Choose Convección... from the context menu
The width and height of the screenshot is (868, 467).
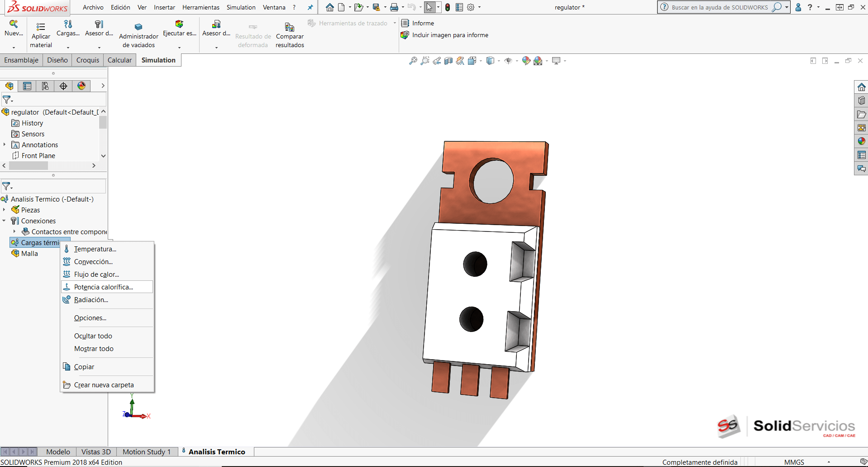pyautogui.click(x=107, y=262)
